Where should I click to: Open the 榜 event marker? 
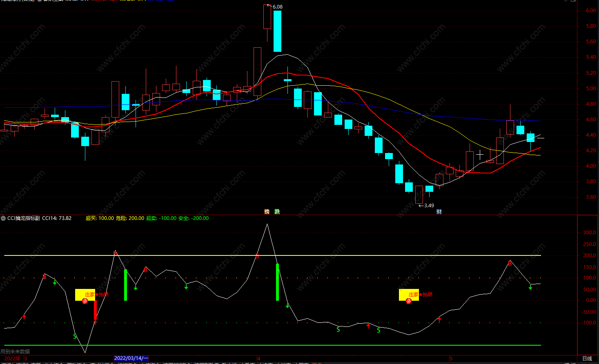point(267,211)
